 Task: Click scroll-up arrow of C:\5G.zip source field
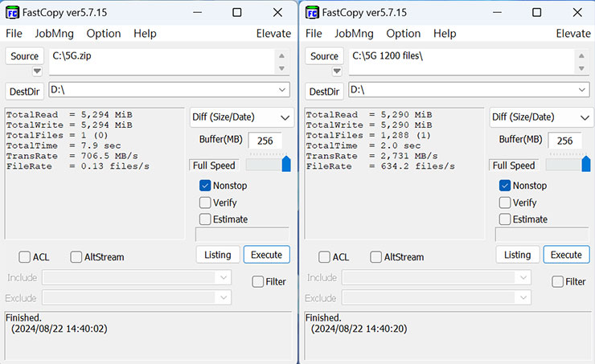pyautogui.click(x=281, y=55)
